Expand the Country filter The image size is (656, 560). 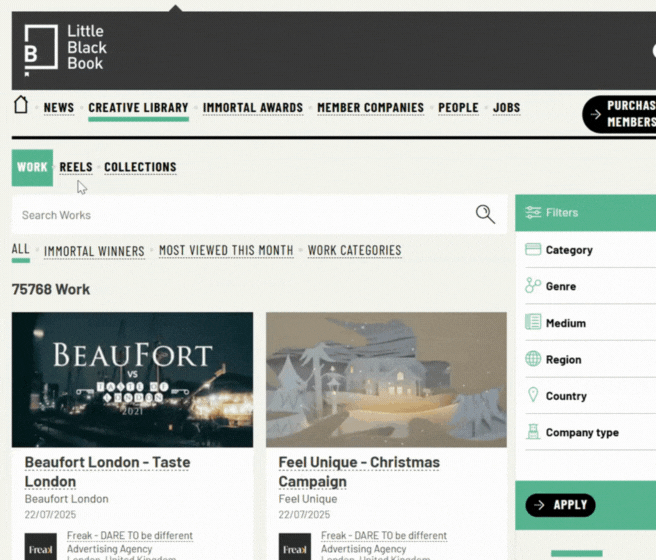(590, 396)
